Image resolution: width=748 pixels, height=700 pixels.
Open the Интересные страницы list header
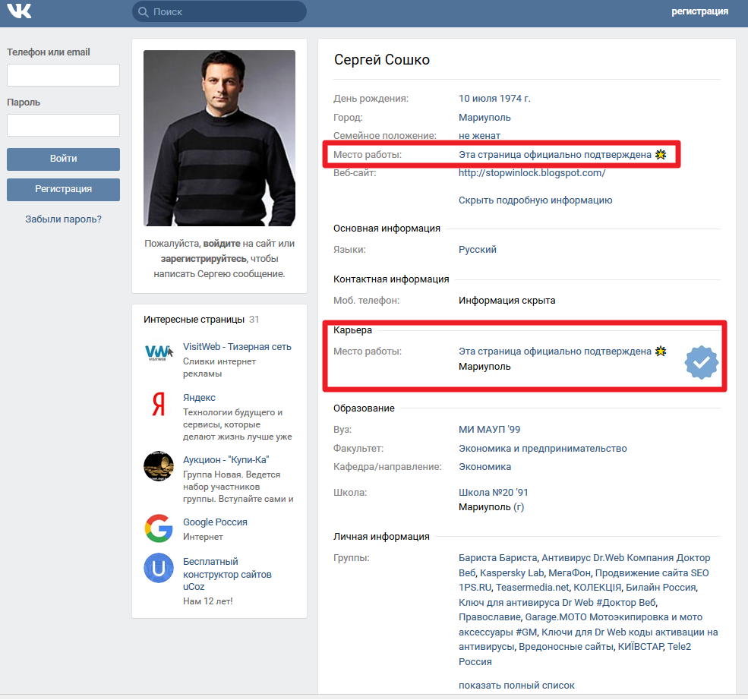click(x=194, y=320)
